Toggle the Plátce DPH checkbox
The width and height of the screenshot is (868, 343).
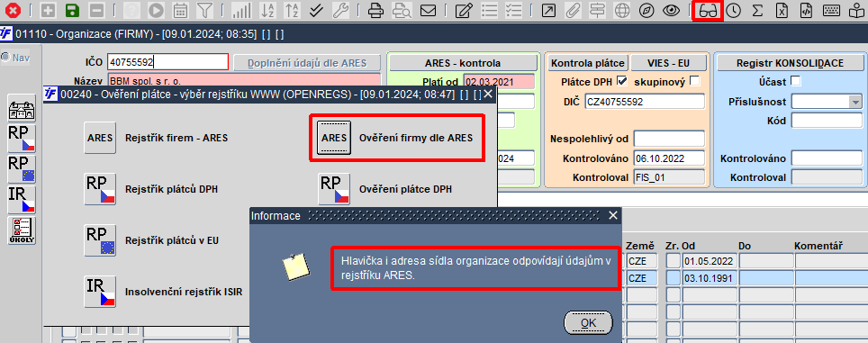(622, 81)
